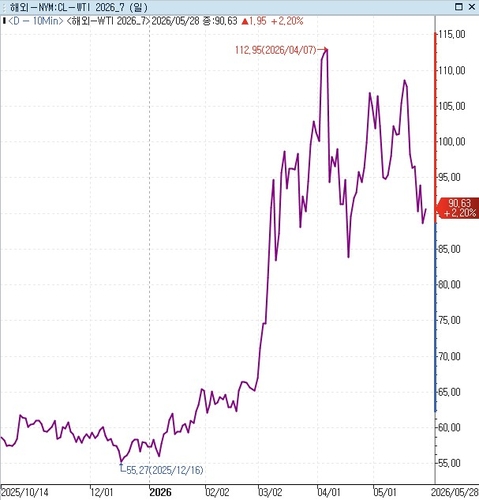
Task: Close the WTI 2026_7 chart window
Action: [472, 7]
